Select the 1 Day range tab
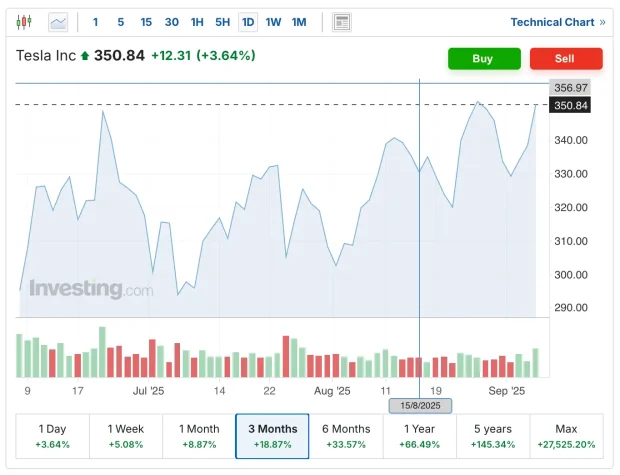 pos(53,436)
